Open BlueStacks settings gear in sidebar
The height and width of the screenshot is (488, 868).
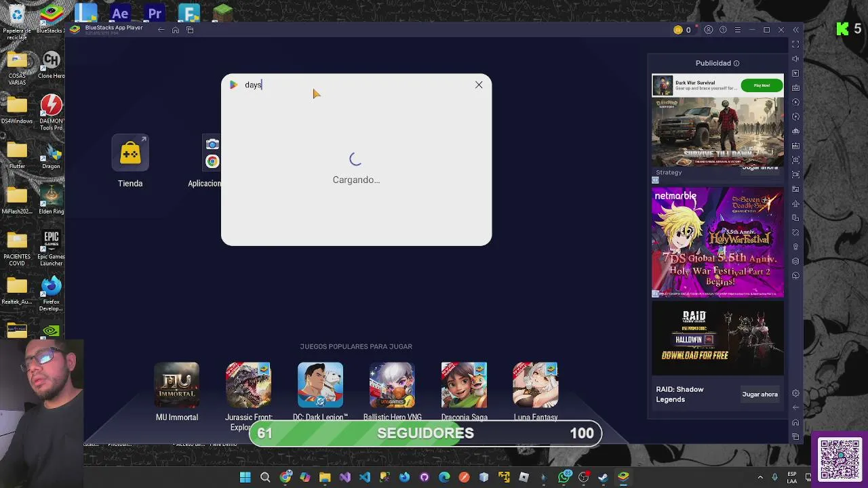click(796, 393)
